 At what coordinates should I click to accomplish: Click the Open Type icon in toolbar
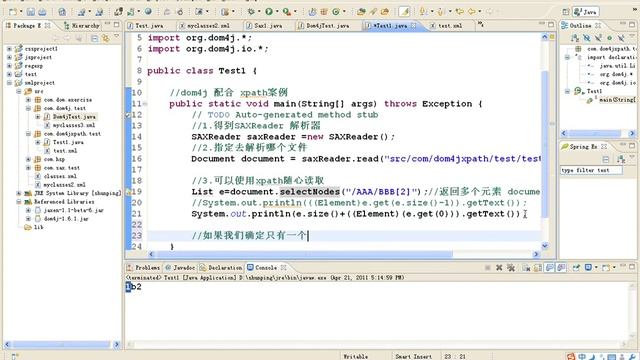pos(361,12)
